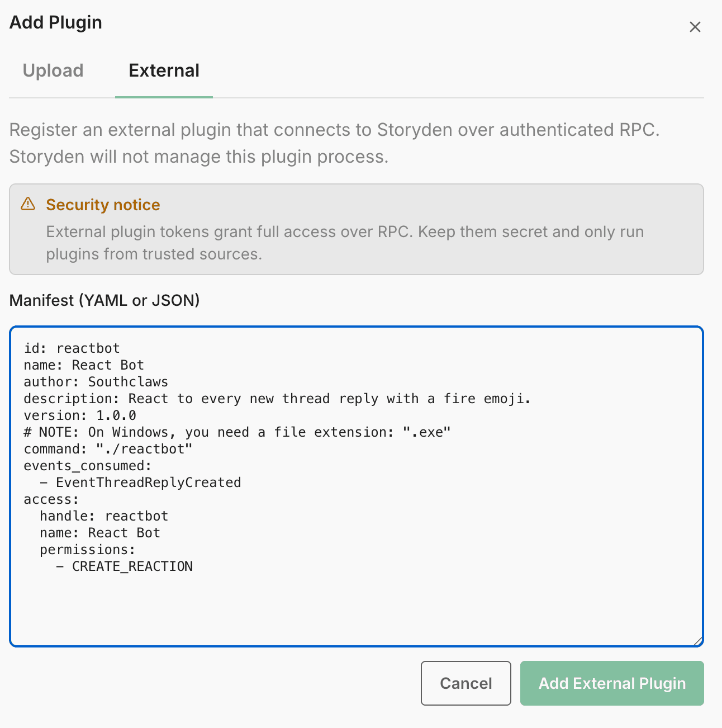This screenshot has height=728, width=722.
Task: Click the description line in the manifest
Action: click(x=277, y=399)
